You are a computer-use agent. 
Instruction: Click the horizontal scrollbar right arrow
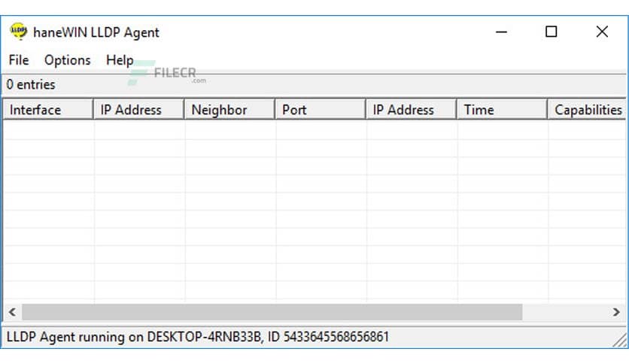coord(616,312)
